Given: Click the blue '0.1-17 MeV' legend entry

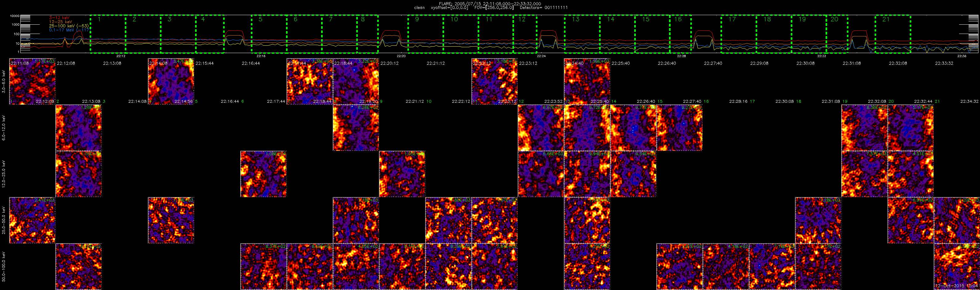Looking at the screenshot, I should click(69, 30).
